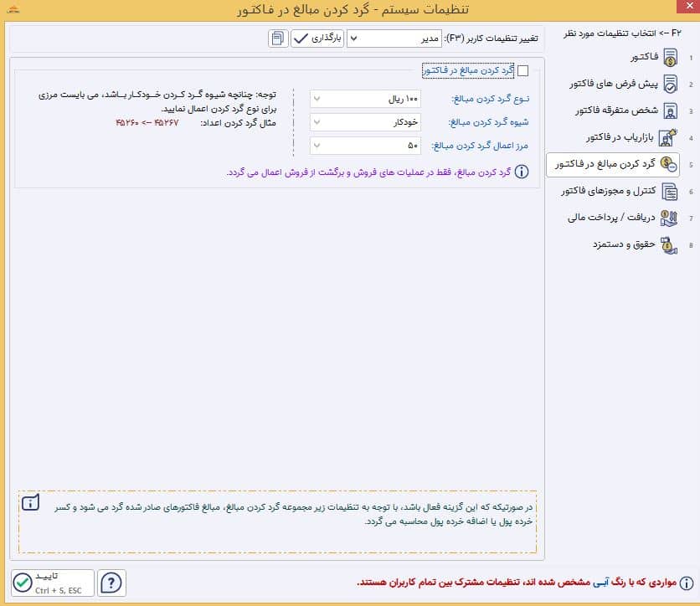Select گرد کردن مبالغ در فاکتور menu item
Viewport: 700px width, 606px height.
(613, 164)
